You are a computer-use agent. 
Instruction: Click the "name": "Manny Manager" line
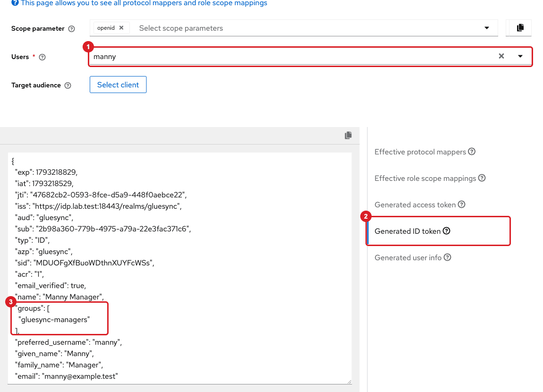(59, 297)
